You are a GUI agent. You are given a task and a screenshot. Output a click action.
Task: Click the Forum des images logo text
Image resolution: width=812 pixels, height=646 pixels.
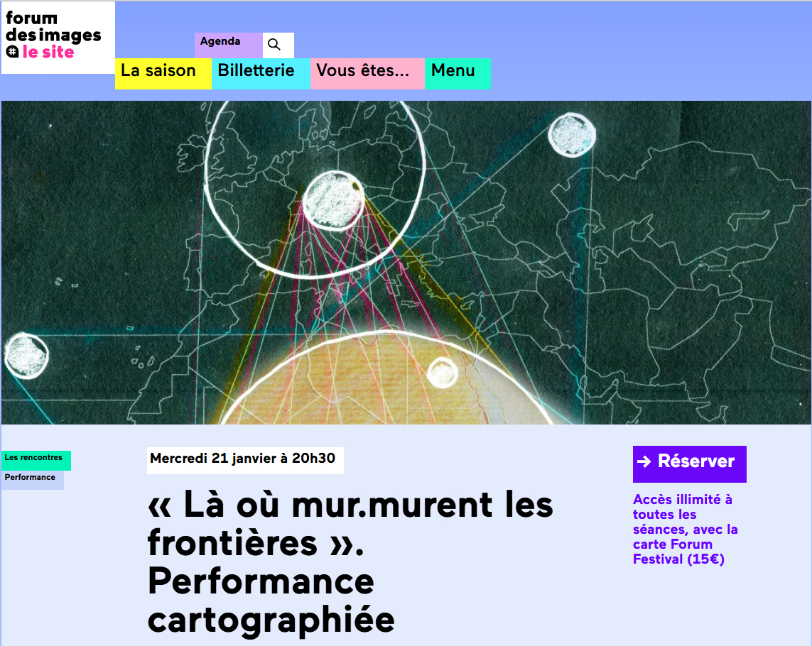(53, 27)
